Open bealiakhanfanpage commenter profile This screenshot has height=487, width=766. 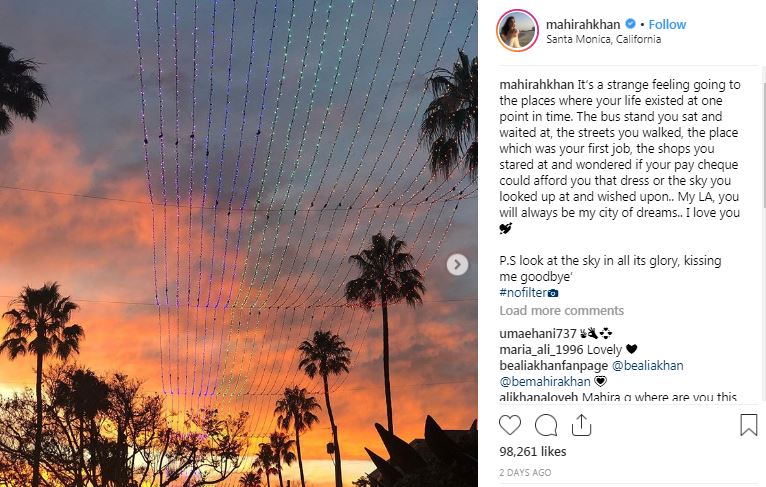553,365
